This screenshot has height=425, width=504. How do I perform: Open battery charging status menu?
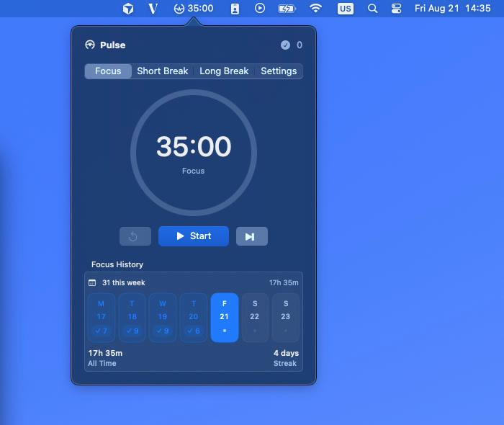(287, 9)
